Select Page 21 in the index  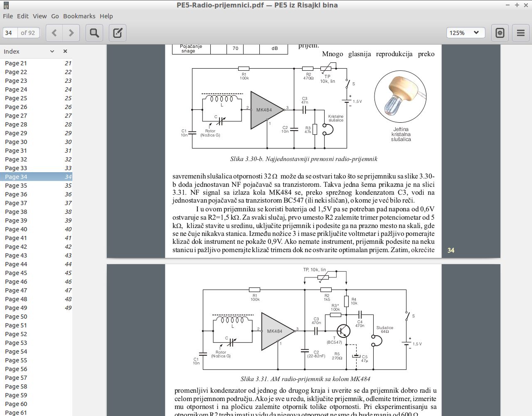pyautogui.click(x=36, y=63)
